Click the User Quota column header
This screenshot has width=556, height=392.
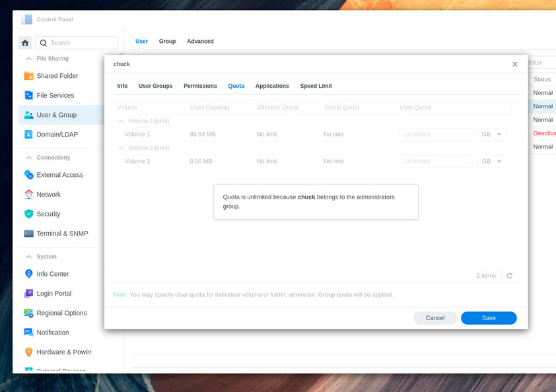tap(415, 108)
